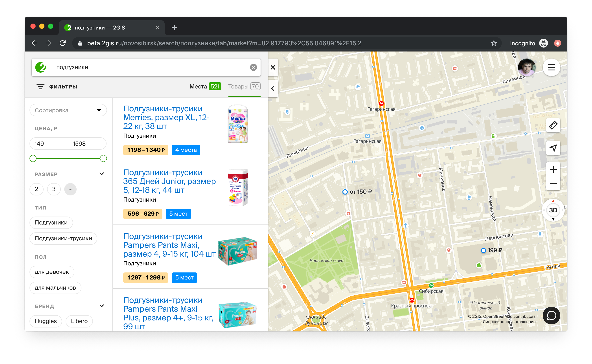Viewport: 592px width, 364px height.
Task: Select the Huggies brand filter
Action: (x=46, y=321)
